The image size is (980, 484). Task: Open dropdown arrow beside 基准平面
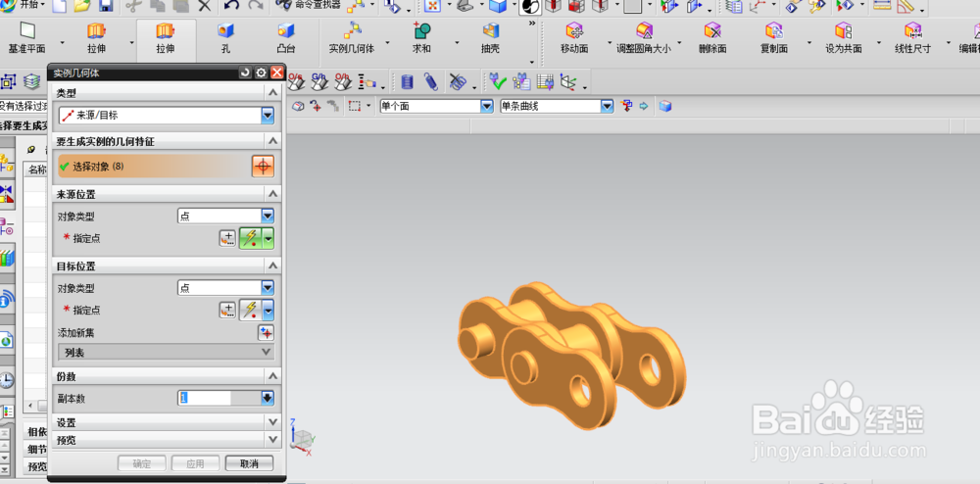[63, 43]
